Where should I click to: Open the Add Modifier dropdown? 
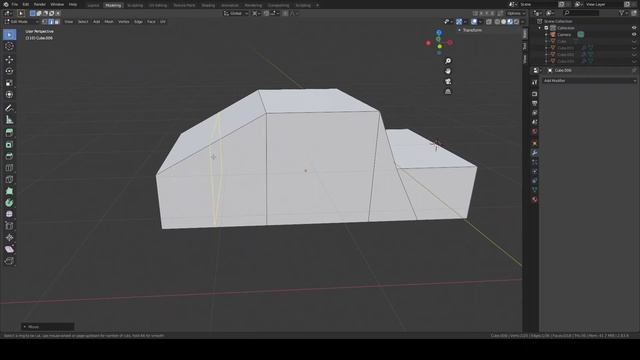click(589, 81)
